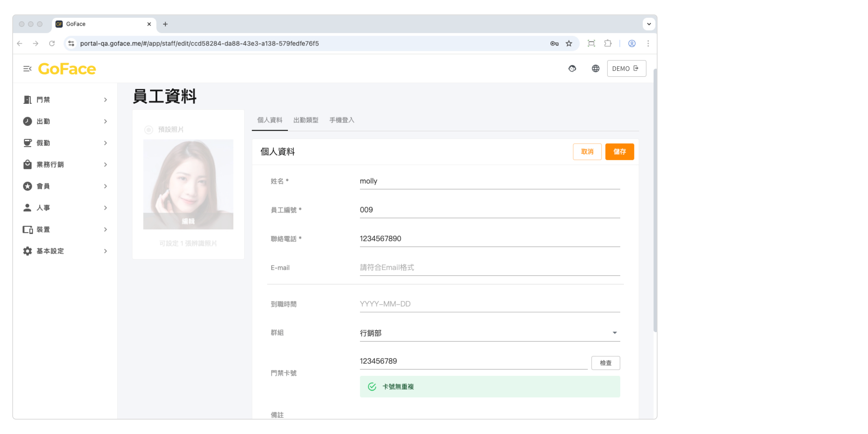Image resolution: width=868 pixels, height=434 pixels.
Task: Collapse the sidebar with the hamburger icon
Action: 27,69
